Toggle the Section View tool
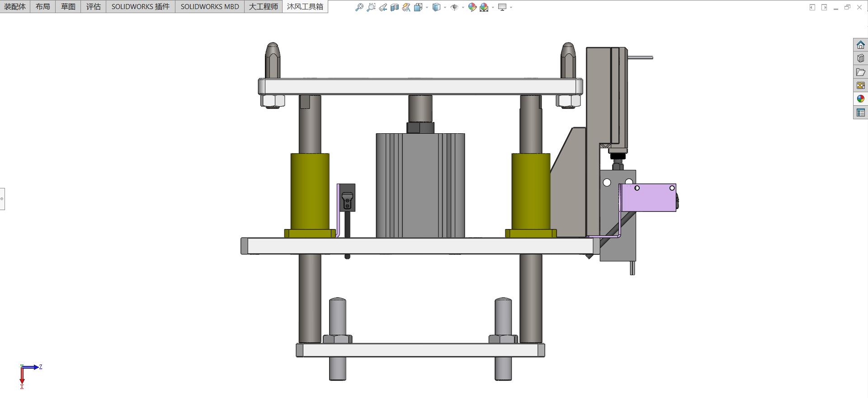The height and width of the screenshot is (398, 868). pyautogui.click(x=395, y=7)
